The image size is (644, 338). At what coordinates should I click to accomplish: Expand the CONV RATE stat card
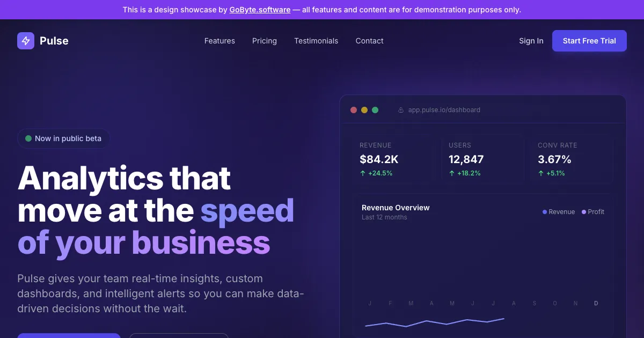(572, 159)
